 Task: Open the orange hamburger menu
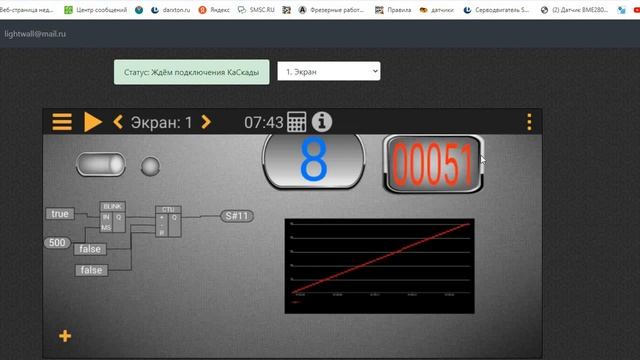tap(62, 122)
